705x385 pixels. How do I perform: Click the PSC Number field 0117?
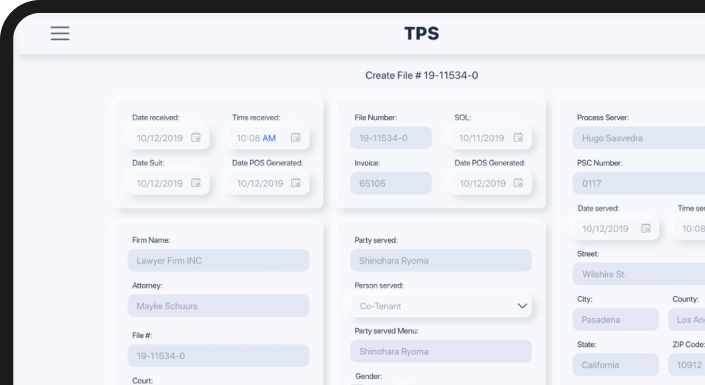coord(639,183)
